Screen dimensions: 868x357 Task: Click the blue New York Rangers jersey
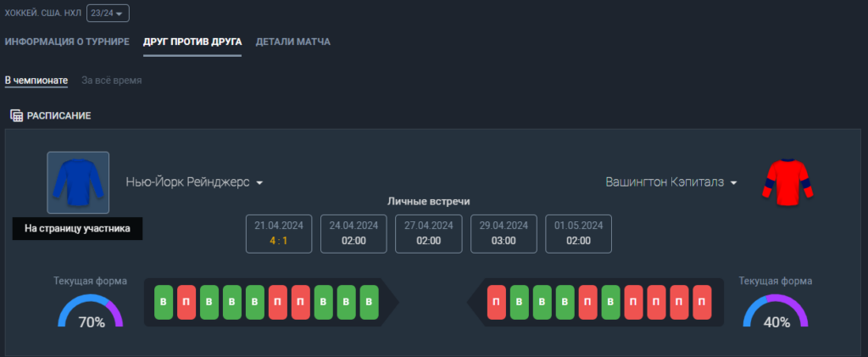click(78, 182)
